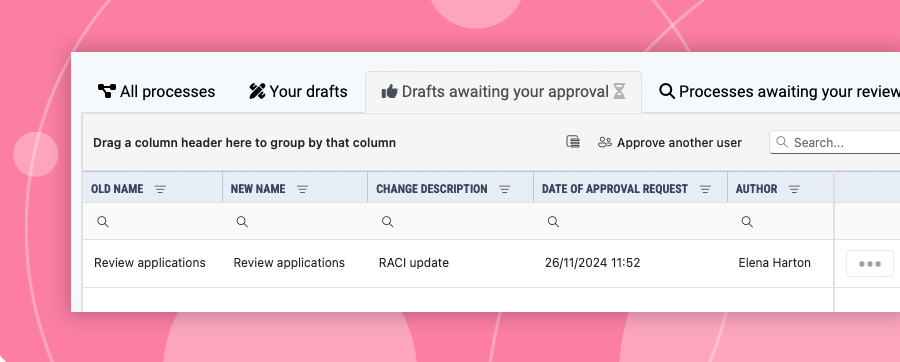The width and height of the screenshot is (900, 362).
Task: Switch to Your drafts tab
Action: (x=298, y=92)
